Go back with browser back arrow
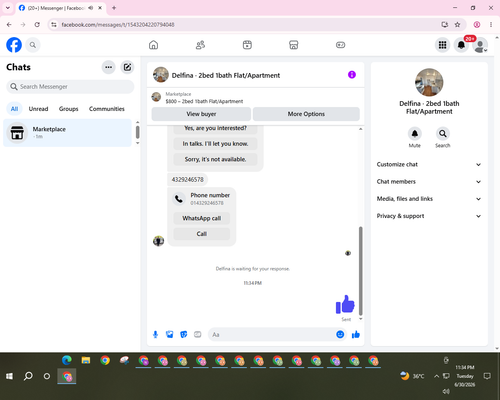 point(9,24)
